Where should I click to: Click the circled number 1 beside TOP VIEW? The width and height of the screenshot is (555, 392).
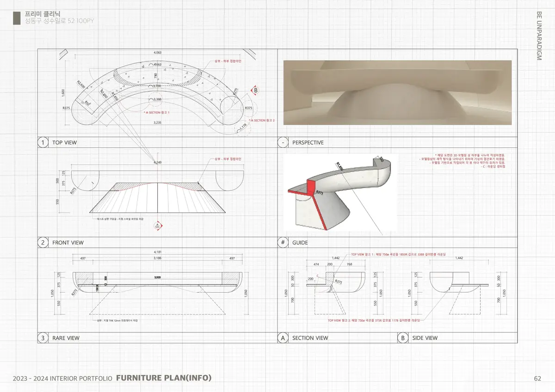(x=43, y=143)
